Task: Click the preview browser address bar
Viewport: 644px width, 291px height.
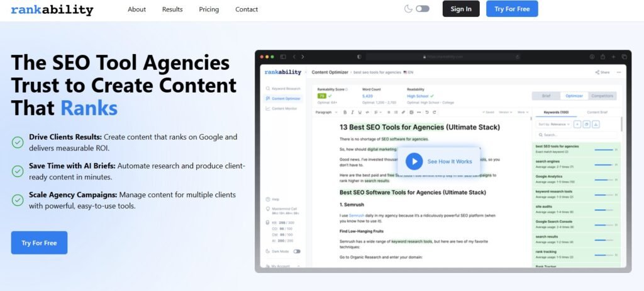Action: click(x=443, y=57)
